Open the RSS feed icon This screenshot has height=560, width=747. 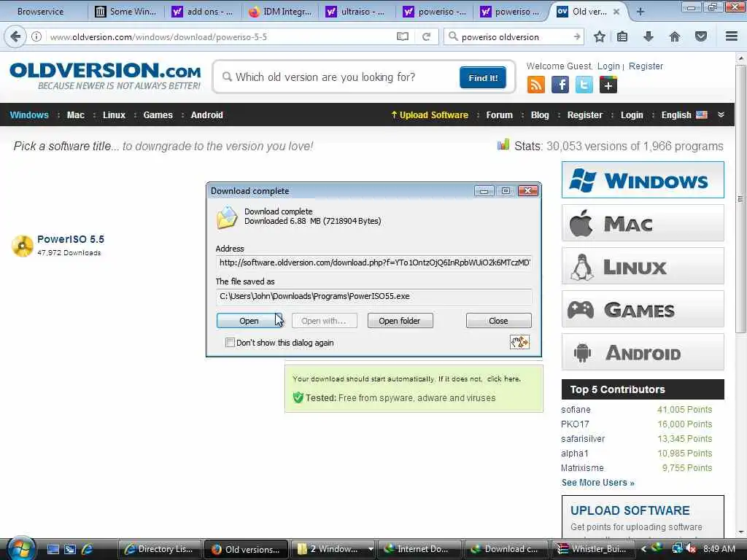(x=535, y=85)
